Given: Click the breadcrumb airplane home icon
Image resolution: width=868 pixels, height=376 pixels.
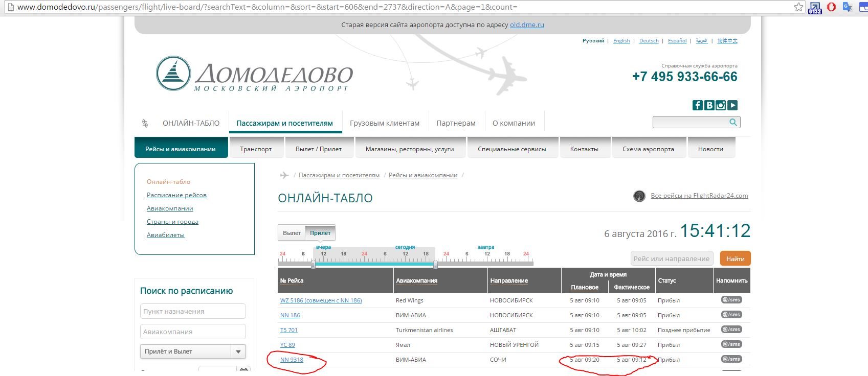Looking at the screenshot, I should 284,175.
